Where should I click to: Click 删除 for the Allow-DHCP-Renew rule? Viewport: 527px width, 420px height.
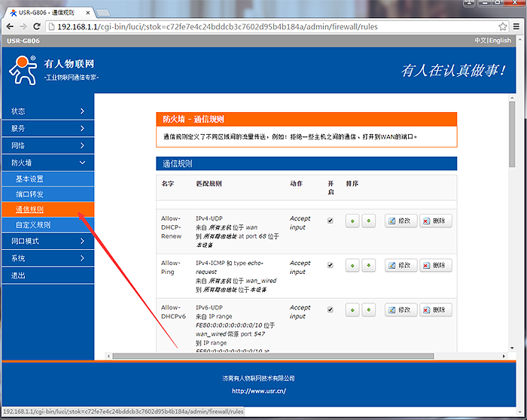pyautogui.click(x=435, y=221)
